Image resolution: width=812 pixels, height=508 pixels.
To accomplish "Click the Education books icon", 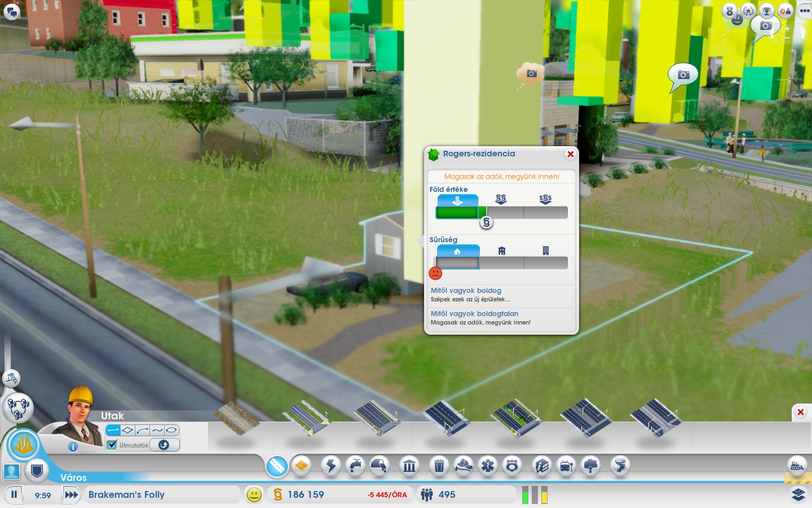I will click(x=541, y=466).
